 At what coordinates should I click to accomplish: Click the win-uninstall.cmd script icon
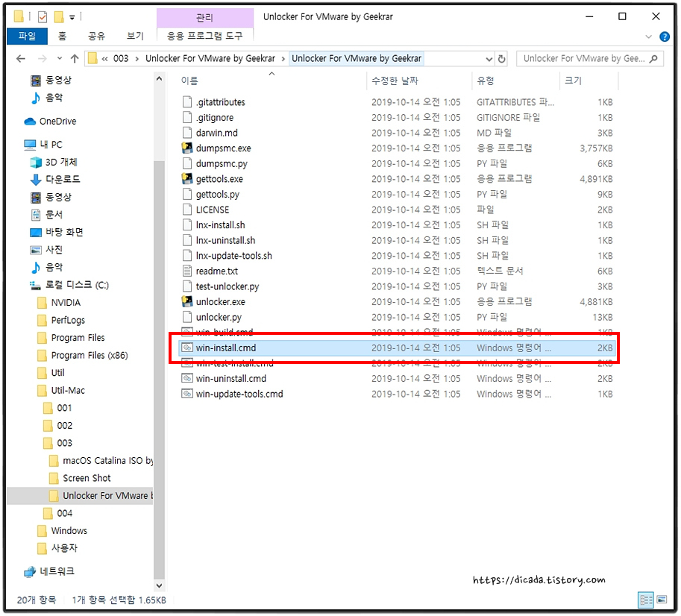[186, 378]
